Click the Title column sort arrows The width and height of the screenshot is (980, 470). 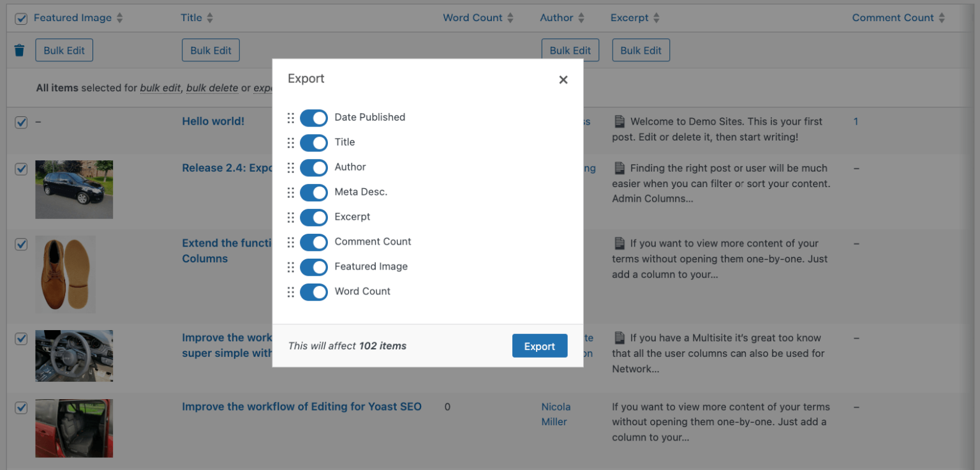[x=211, y=18]
